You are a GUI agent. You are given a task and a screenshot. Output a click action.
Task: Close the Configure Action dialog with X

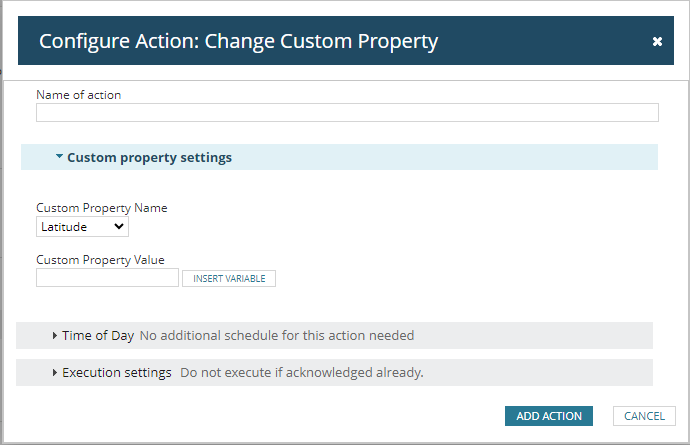pyautogui.click(x=657, y=42)
